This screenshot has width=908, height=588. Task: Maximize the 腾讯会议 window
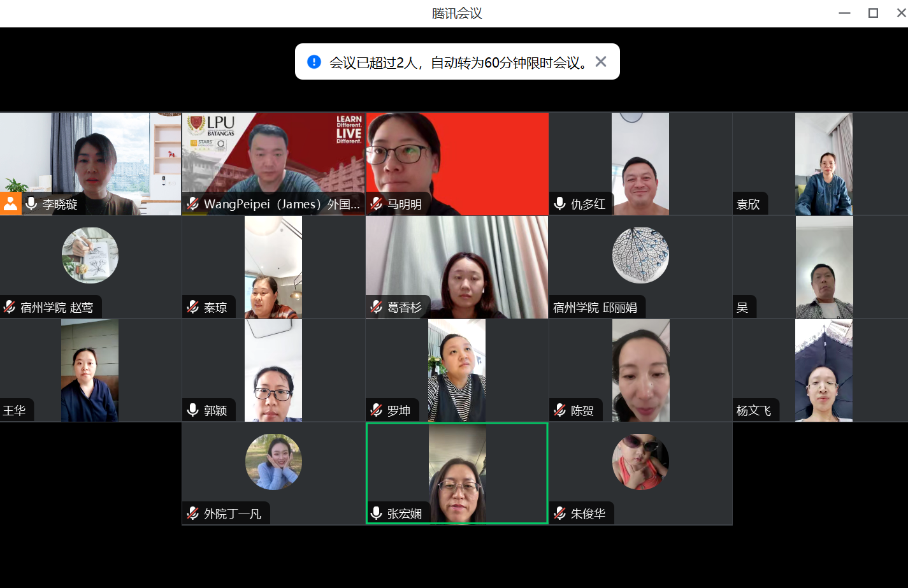(873, 13)
